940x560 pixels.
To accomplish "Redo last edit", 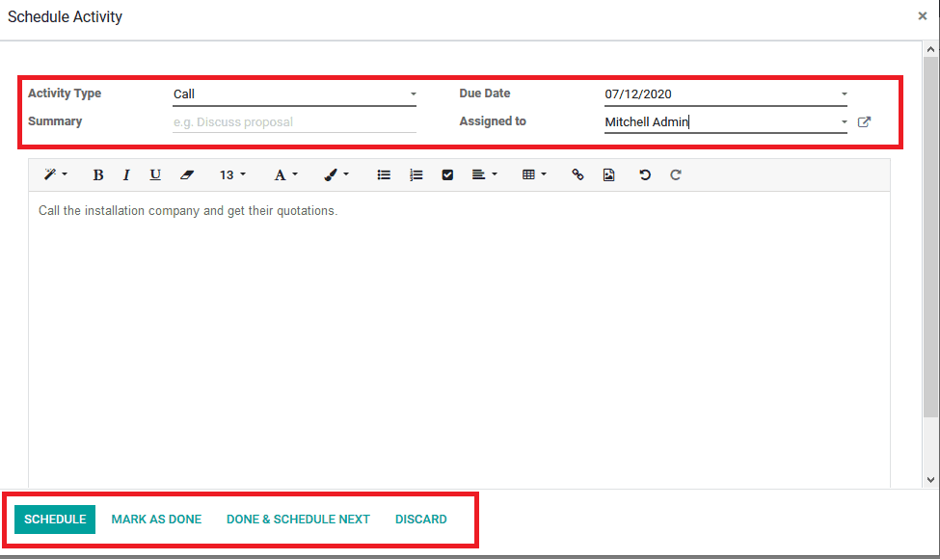I will (x=676, y=174).
